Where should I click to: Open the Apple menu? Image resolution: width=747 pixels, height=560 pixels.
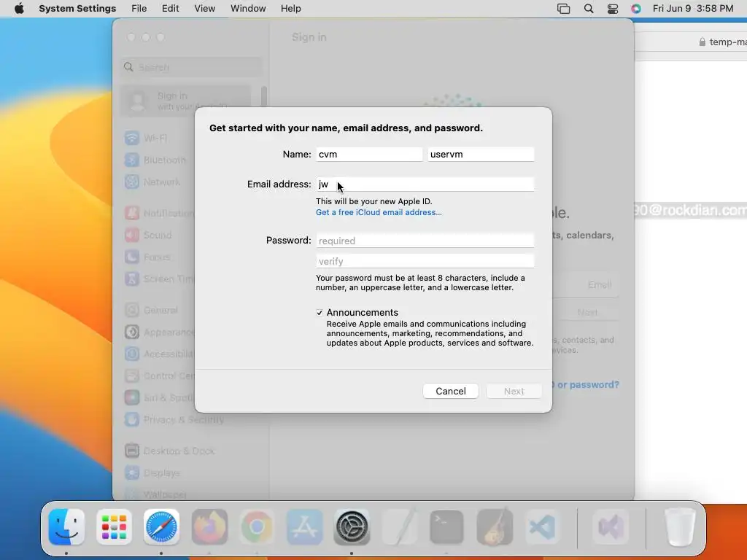click(x=19, y=9)
